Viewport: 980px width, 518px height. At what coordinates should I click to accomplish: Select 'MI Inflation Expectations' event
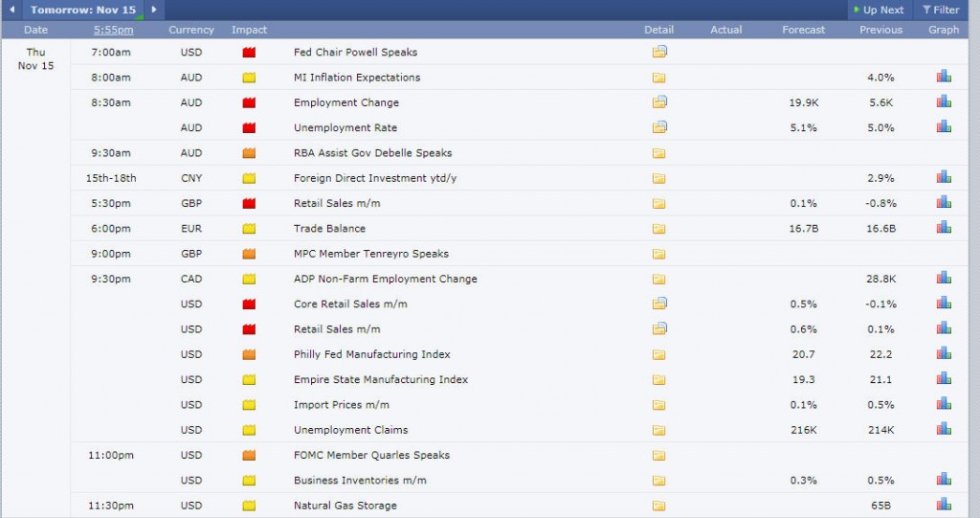click(357, 78)
